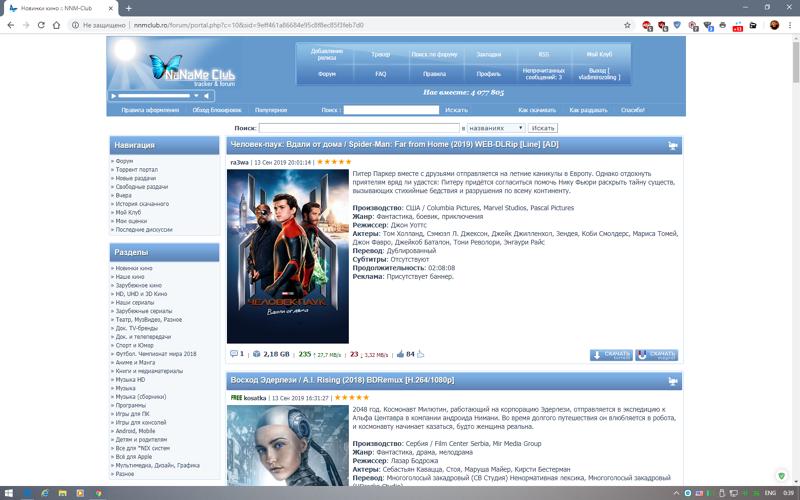
Task: Click the Spider-Man movie poster
Action: click(x=288, y=256)
